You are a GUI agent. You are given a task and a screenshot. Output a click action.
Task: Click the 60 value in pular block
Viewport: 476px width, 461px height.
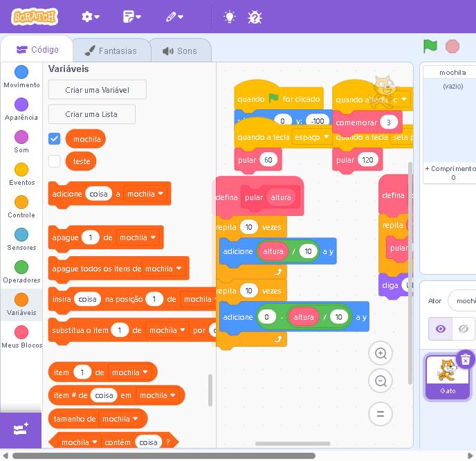tap(268, 160)
